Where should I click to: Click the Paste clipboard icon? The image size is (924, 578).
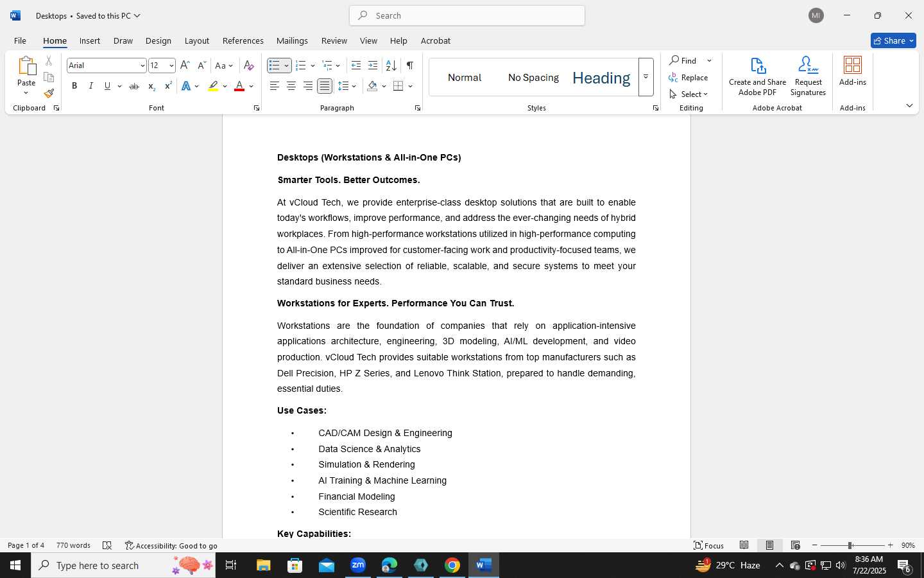(x=26, y=66)
